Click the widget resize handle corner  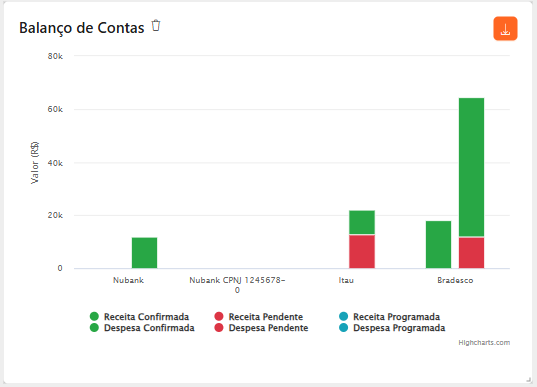coord(529,379)
